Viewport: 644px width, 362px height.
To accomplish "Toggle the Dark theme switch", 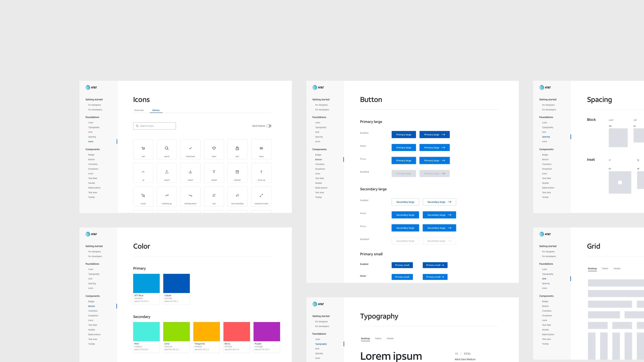I will pyautogui.click(x=269, y=126).
